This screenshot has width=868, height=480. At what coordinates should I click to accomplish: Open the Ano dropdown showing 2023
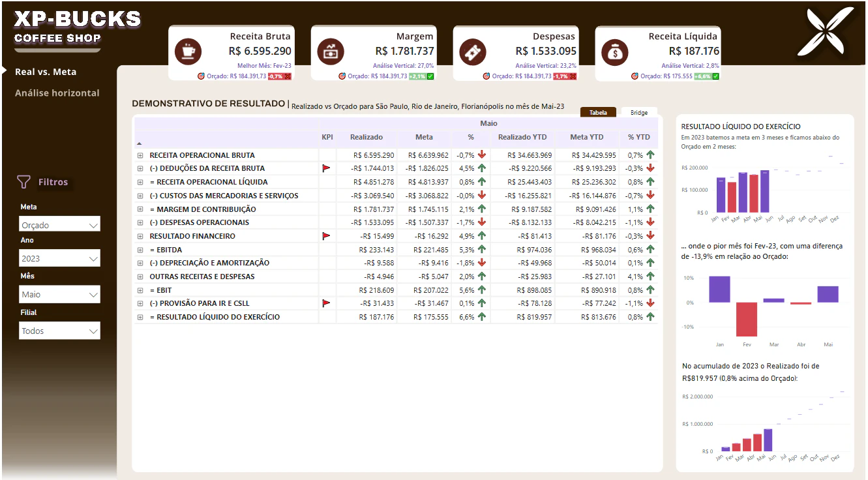(60, 258)
